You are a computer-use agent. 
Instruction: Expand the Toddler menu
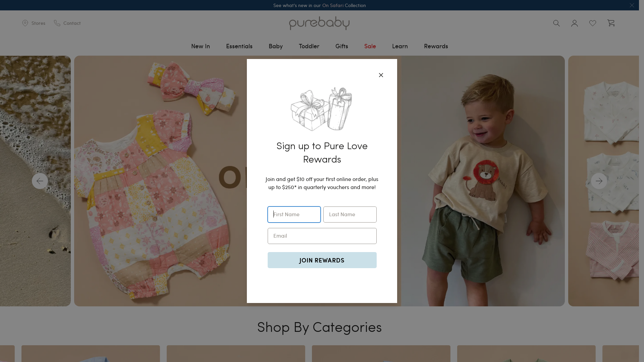(x=309, y=46)
